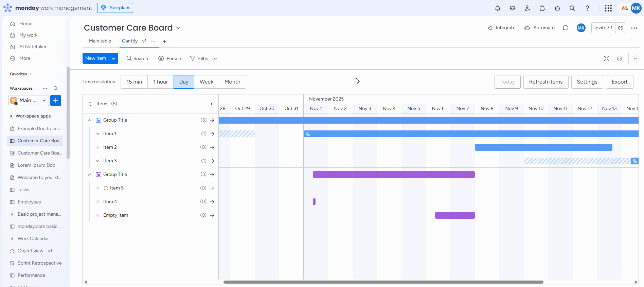Open the Customer Care Board title dropdown
This screenshot has height=287, width=644.
pyautogui.click(x=178, y=28)
